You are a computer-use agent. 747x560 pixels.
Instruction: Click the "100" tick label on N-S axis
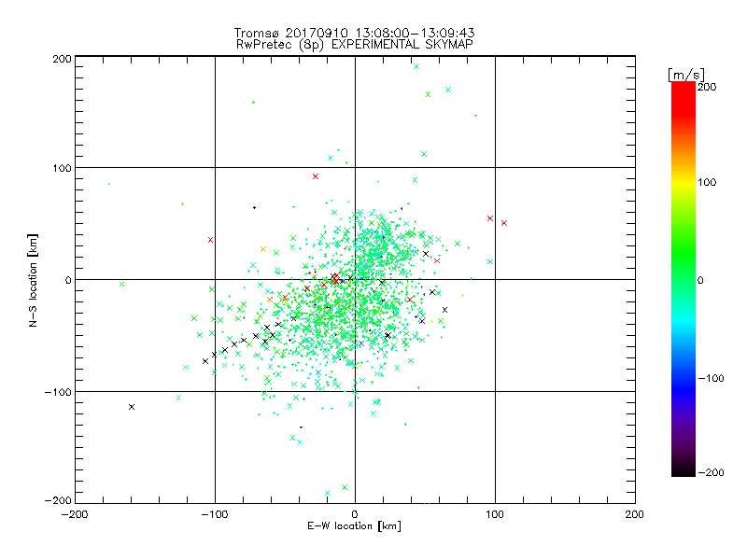point(62,168)
